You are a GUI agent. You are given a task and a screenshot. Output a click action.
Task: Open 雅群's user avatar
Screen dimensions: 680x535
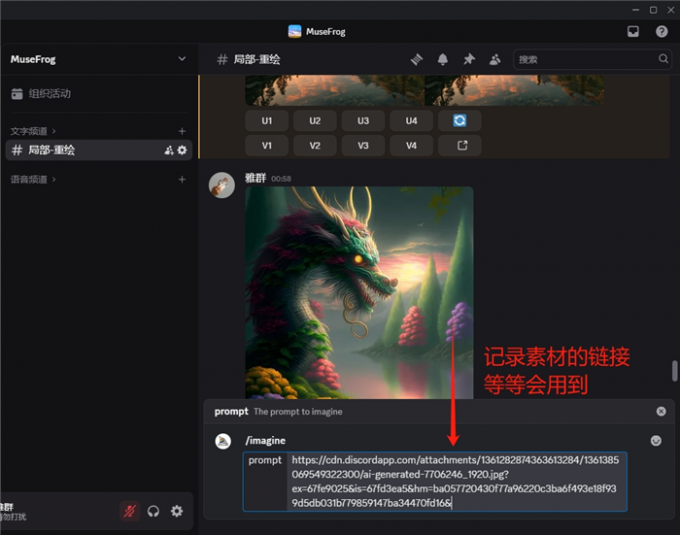pos(222,185)
